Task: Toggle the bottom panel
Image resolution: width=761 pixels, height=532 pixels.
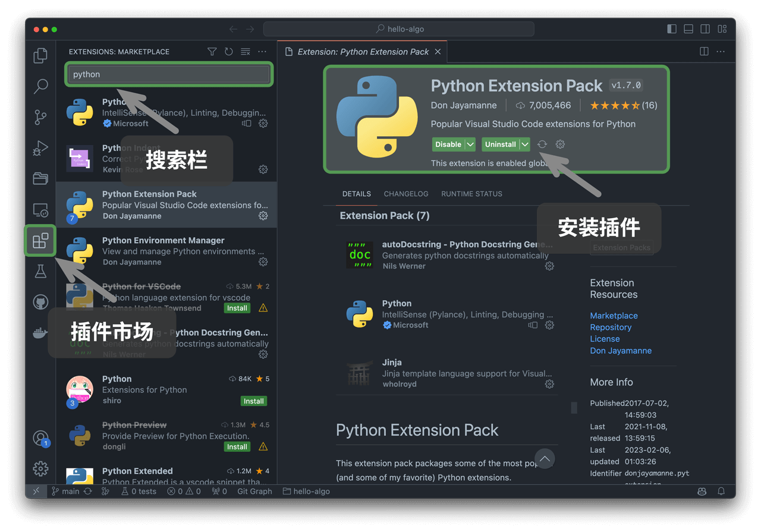Action: [x=688, y=29]
